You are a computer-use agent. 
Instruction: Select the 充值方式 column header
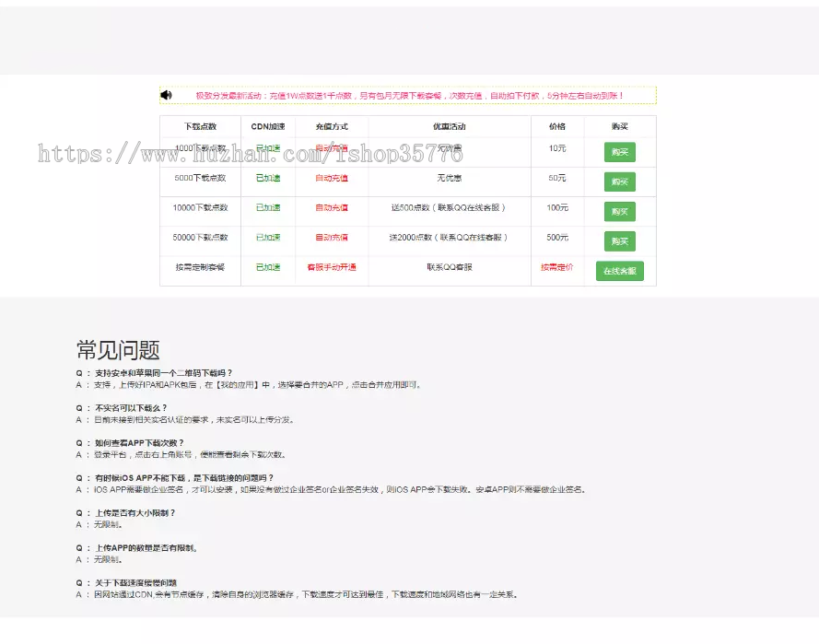tap(332, 126)
